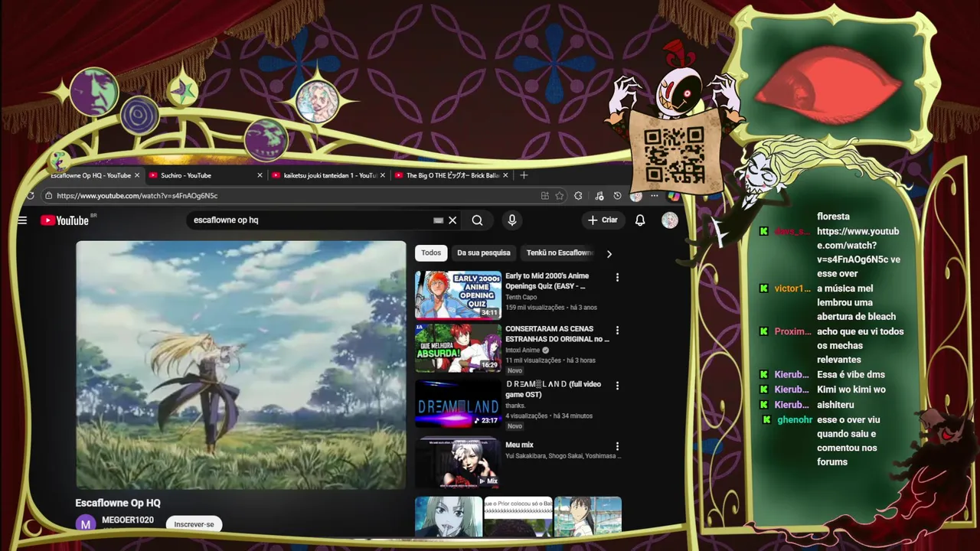This screenshot has width=980, height=551.
Task: Open the app-install icon in address bar
Action: 545,196
